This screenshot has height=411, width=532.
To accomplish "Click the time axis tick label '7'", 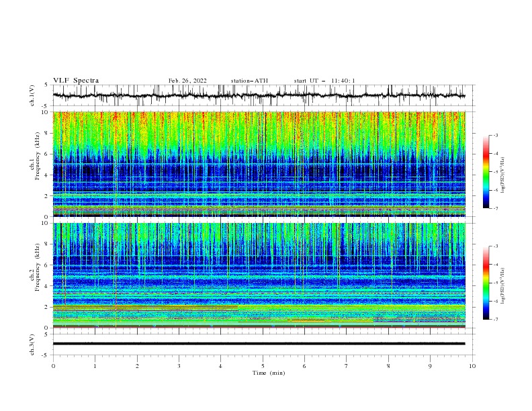I will [x=347, y=366].
